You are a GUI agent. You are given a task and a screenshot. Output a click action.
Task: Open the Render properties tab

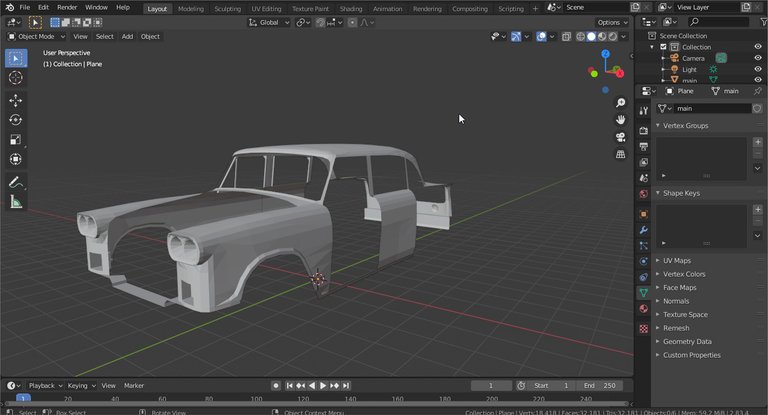click(x=644, y=131)
